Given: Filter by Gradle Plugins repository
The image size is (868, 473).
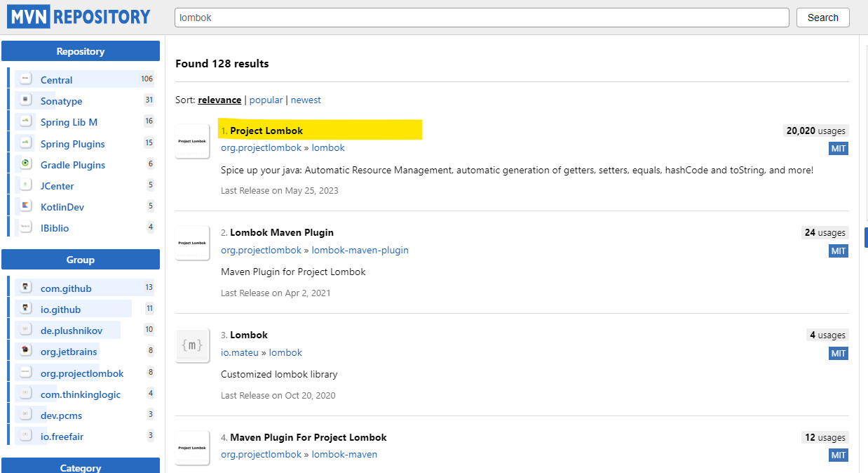Looking at the screenshot, I should [73, 165].
